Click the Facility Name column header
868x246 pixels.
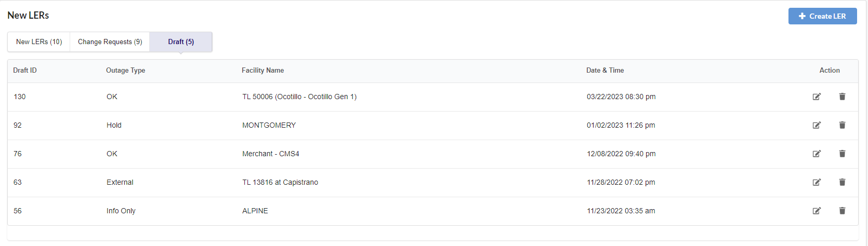[x=262, y=71]
